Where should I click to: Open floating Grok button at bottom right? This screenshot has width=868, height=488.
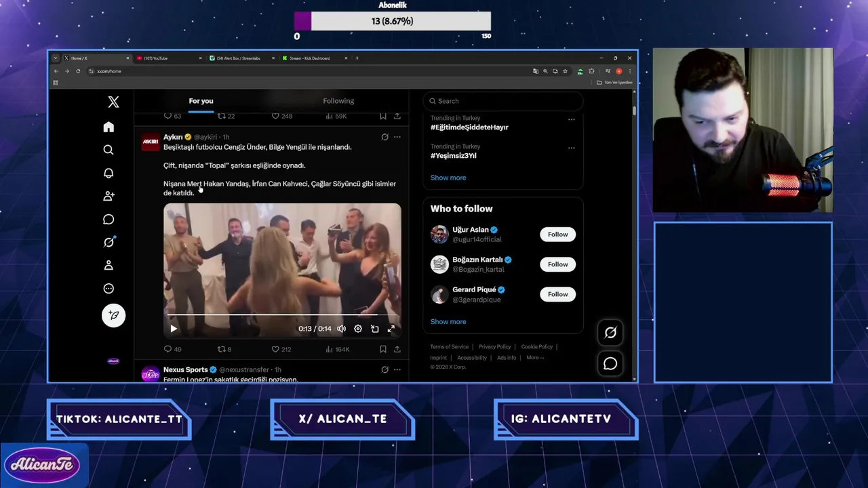[610, 332]
